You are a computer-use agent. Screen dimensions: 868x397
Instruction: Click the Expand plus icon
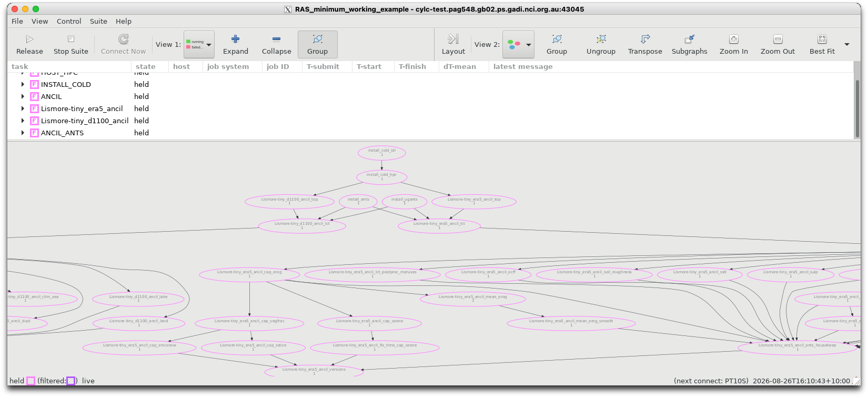pos(235,39)
